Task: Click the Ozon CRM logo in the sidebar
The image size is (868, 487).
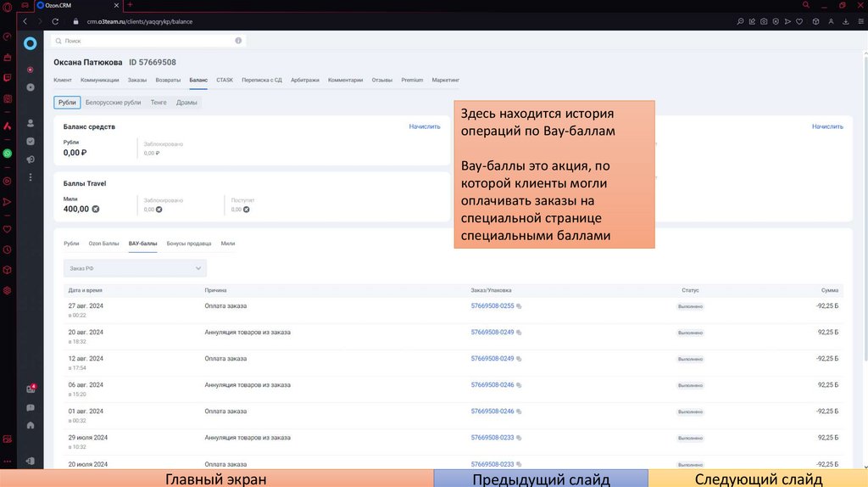Action: pos(30,43)
